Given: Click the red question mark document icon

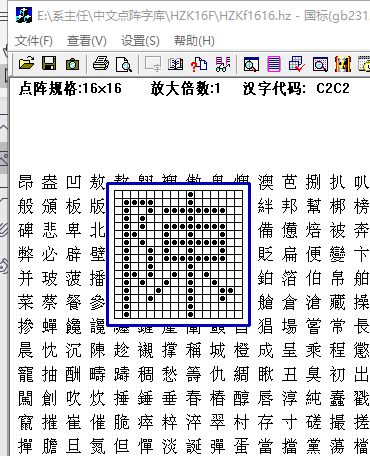Looking at the screenshot, I should click(199, 63).
